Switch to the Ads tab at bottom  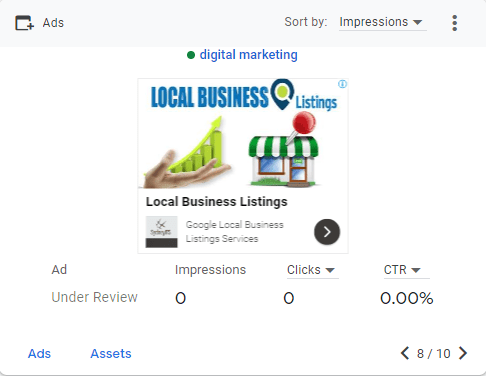pos(39,354)
